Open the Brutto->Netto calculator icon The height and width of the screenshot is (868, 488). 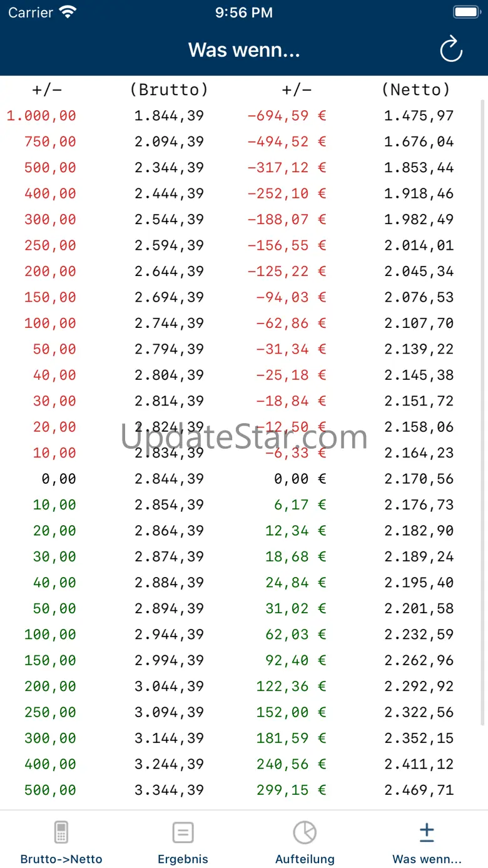[61, 832]
